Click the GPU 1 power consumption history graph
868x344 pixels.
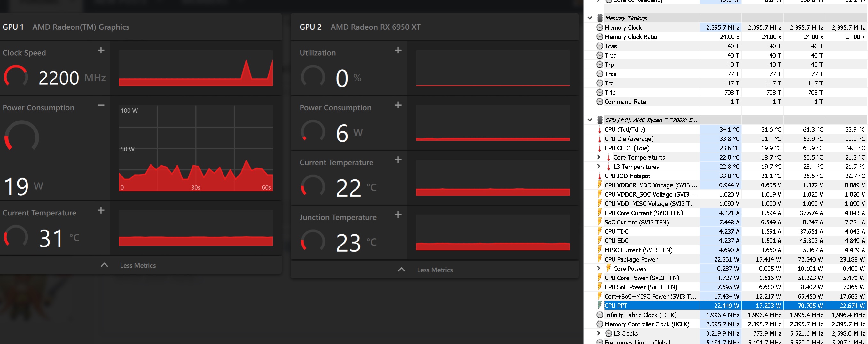tap(196, 148)
